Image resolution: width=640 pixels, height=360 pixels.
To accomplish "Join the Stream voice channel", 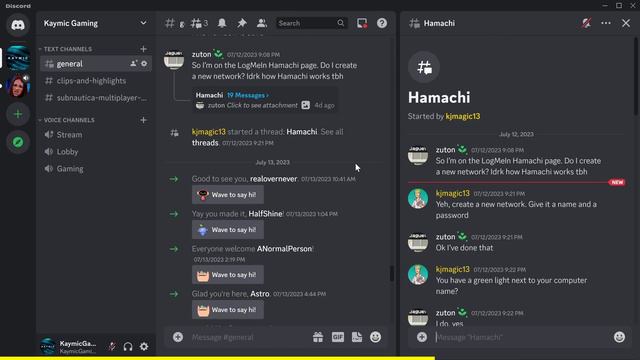I will coord(96,135).
